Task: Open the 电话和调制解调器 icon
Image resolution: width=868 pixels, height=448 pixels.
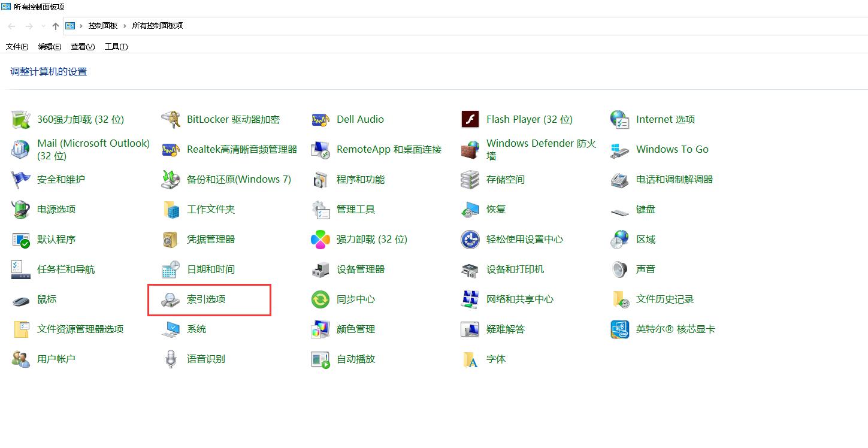Action: coord(620,179)
